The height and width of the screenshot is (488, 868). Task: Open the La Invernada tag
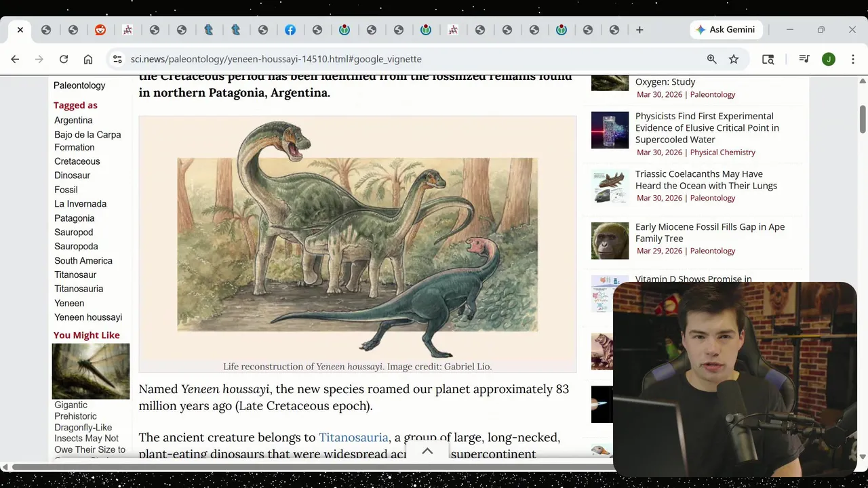pos(80,204)
